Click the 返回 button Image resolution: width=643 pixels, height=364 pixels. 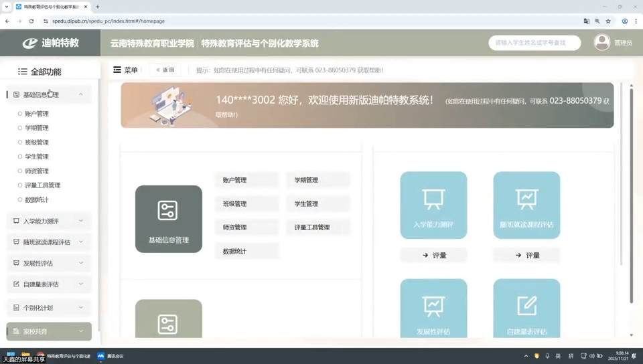tap(165, 70)
